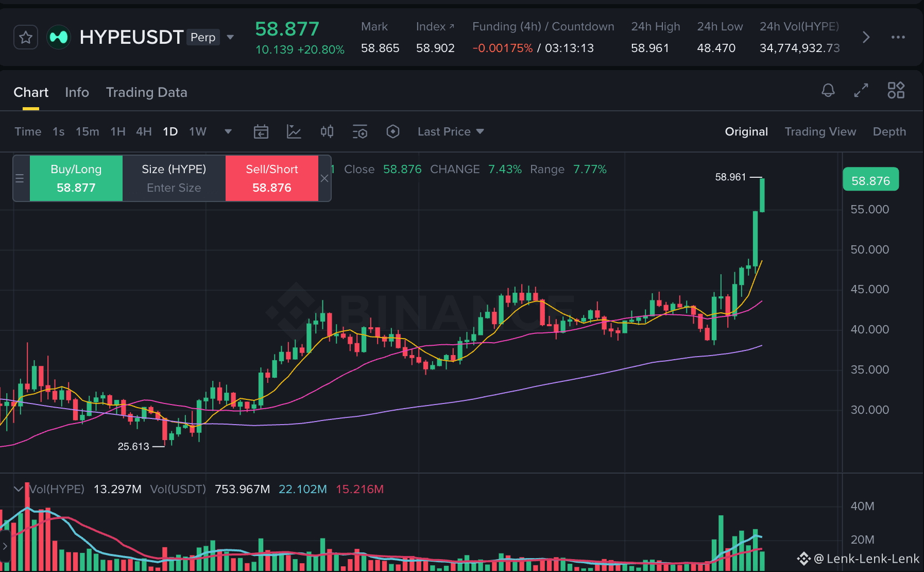The width and height of the screenshot is (924, 572).
Task: Open the three-dot more options menu
Action: pyautogui.click(x=898, y=37)
